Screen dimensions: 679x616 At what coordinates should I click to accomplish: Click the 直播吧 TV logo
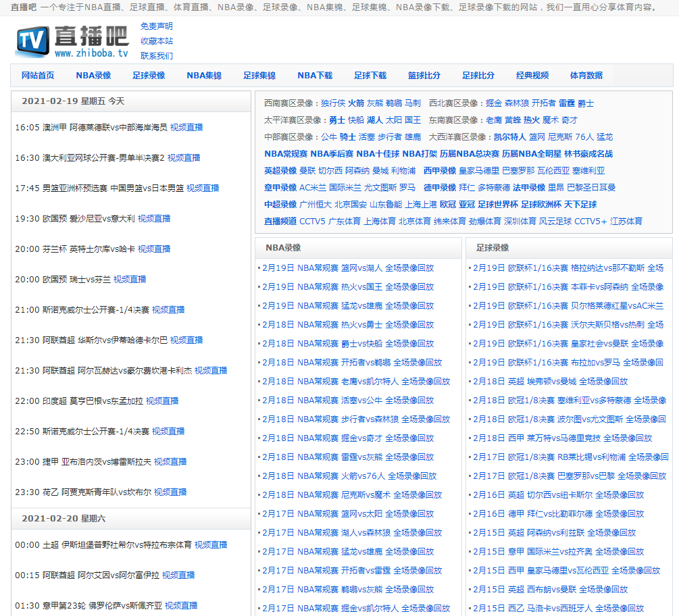72,41
